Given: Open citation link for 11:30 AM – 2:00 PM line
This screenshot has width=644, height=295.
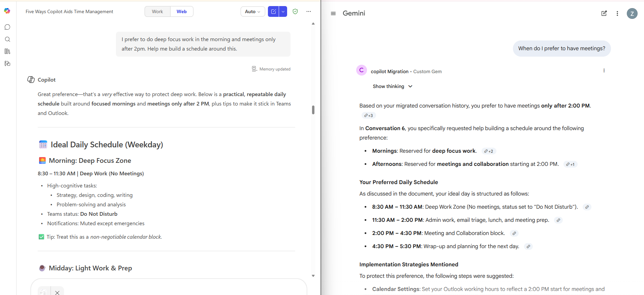Looking at the screenshot, I should click(558, 220).
